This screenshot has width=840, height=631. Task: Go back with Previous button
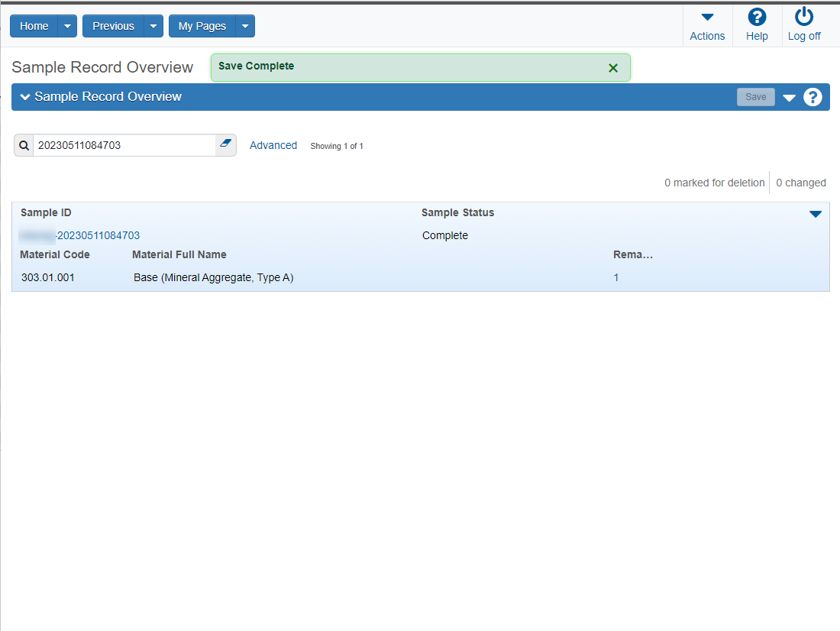point(113,26)
